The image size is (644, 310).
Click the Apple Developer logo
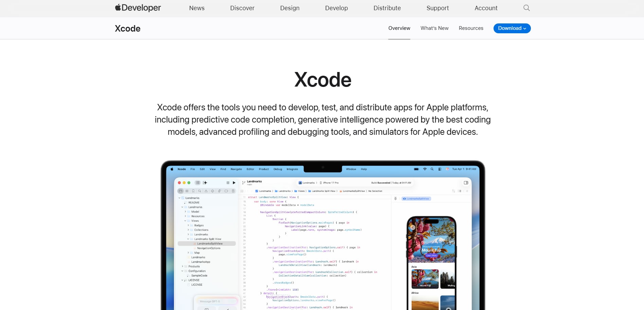pos(138,7)
